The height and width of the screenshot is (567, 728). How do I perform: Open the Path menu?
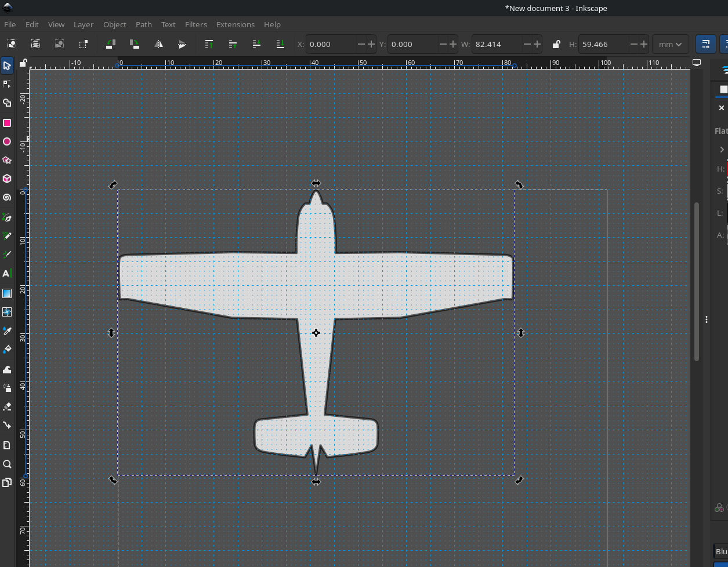click(x=143, y=24)
